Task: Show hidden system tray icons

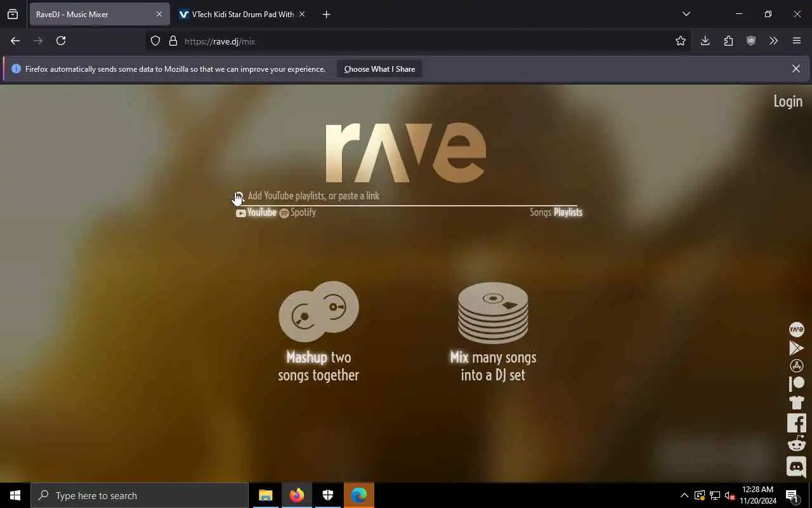Action: pyautogui.click(x=684, y=495)
